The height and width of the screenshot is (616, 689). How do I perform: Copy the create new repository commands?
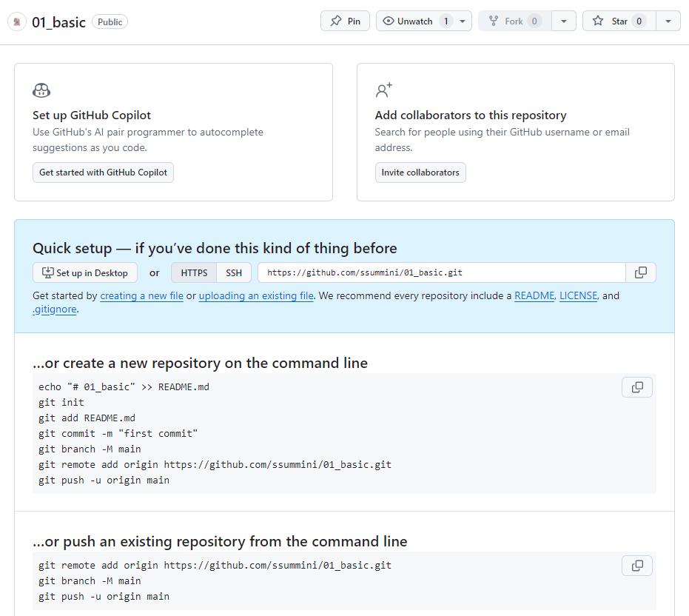pyautogui.click(x=637, y=387)
